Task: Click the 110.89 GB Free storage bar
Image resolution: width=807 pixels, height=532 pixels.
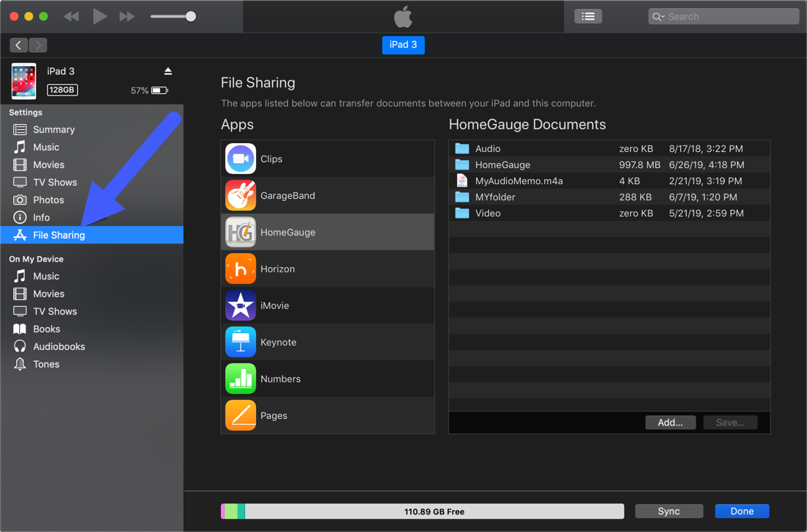Action: (423, 511)
